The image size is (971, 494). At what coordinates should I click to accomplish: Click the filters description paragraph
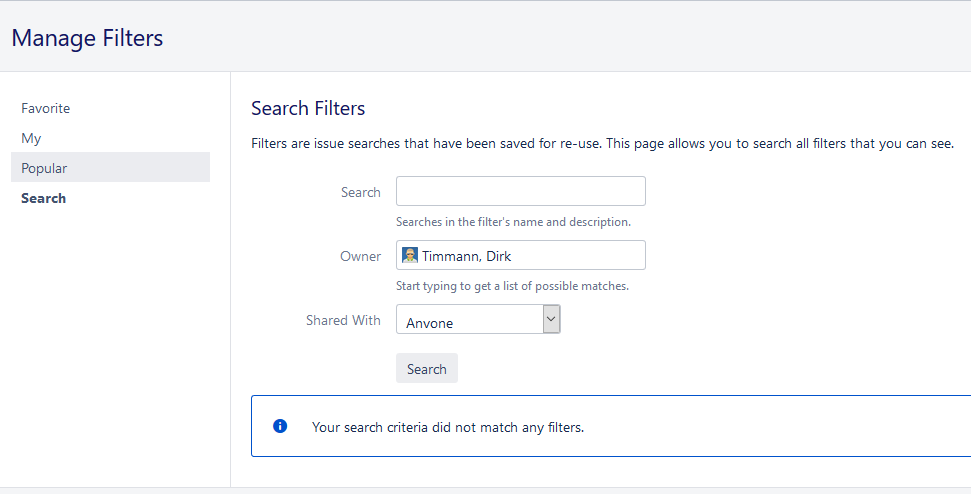(602, 143)
